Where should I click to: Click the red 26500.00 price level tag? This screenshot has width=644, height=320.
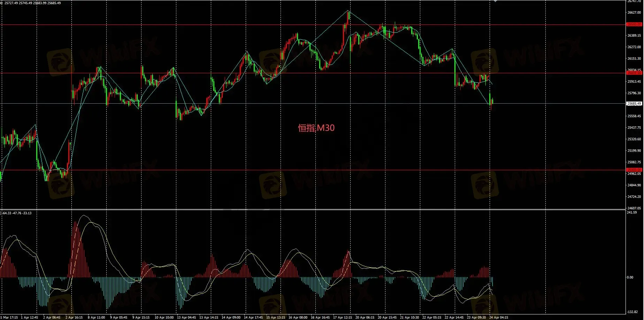coord(634,24)
